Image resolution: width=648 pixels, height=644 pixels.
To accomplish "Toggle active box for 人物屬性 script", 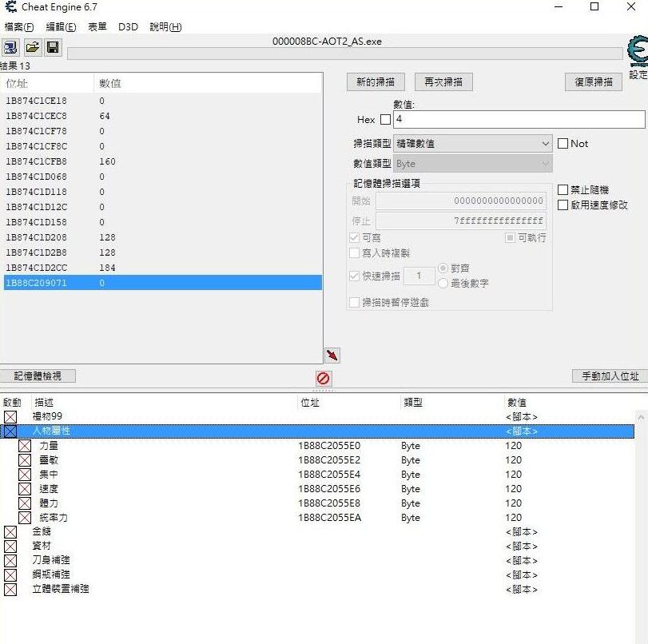I will click(x=10, y=431).
